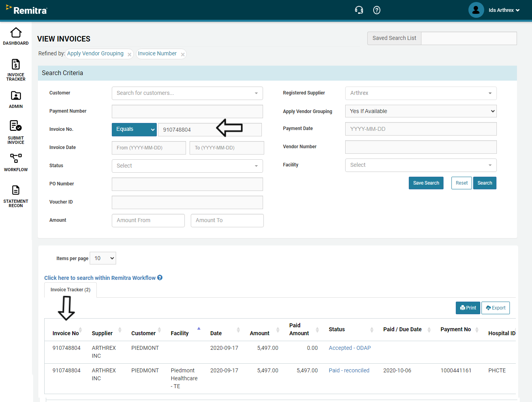Open Invoice Tracker from sidebar

pos(16,65)
